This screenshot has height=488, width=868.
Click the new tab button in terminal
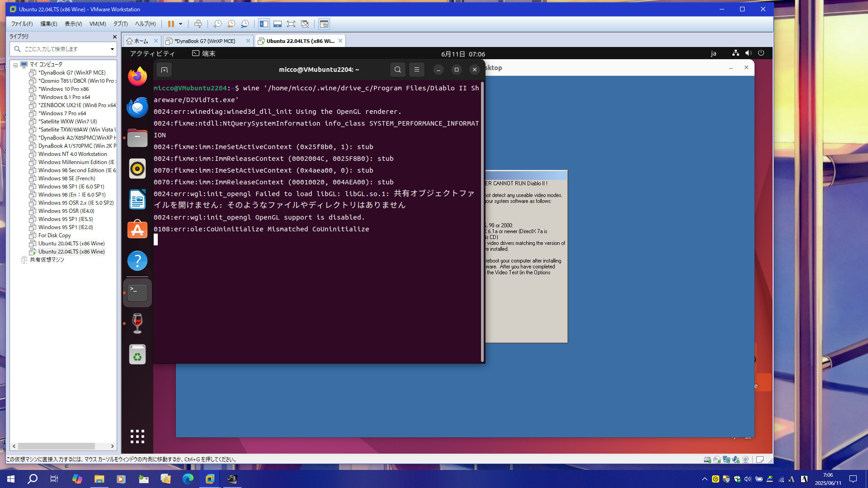point(164,70)
